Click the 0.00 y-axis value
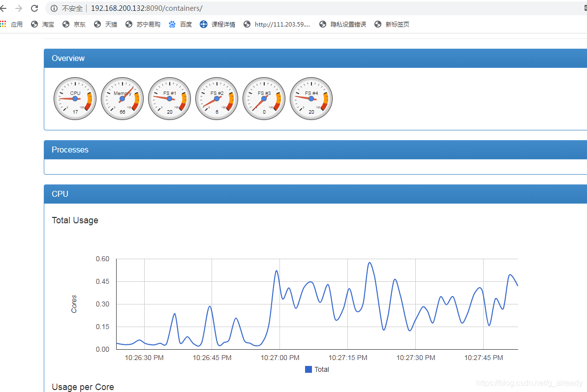Viewport: 587px width, 392px height. coord(102,349)
